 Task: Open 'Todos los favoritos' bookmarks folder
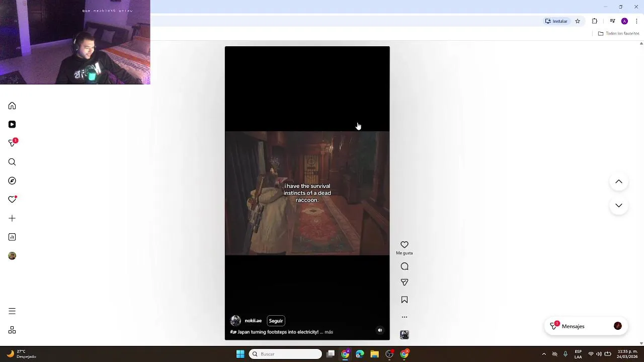[619, 34]
